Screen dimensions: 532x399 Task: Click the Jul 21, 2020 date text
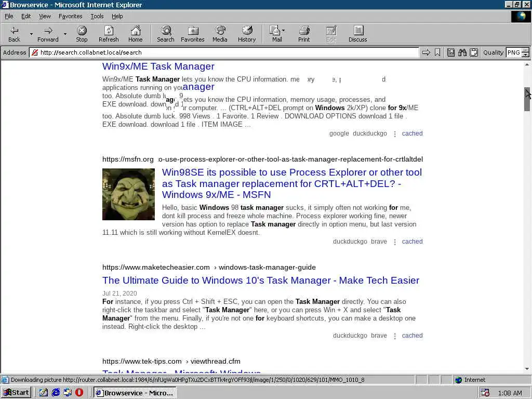(x=120, y=294)
